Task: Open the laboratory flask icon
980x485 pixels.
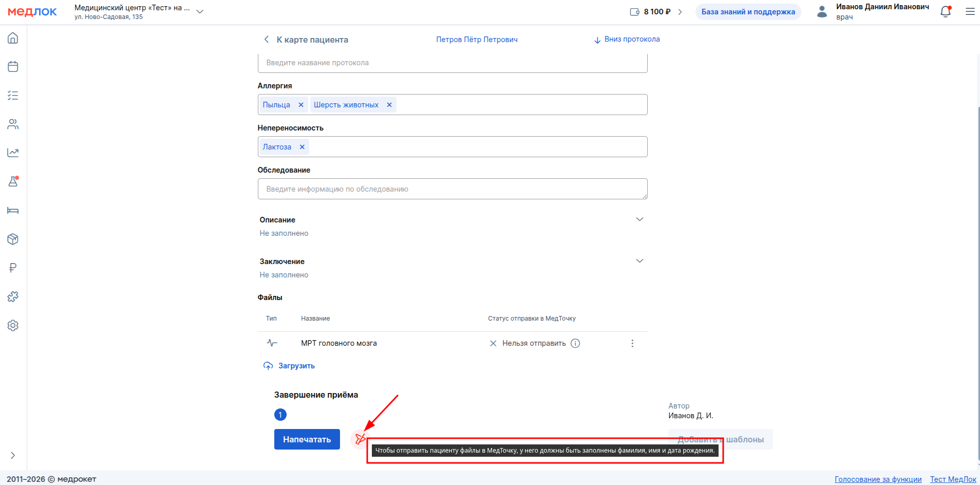Action: click(13, 182)
